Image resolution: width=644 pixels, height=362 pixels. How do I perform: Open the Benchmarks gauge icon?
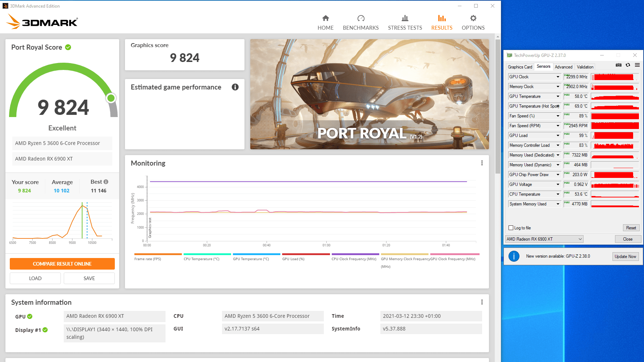coord(361,18)
